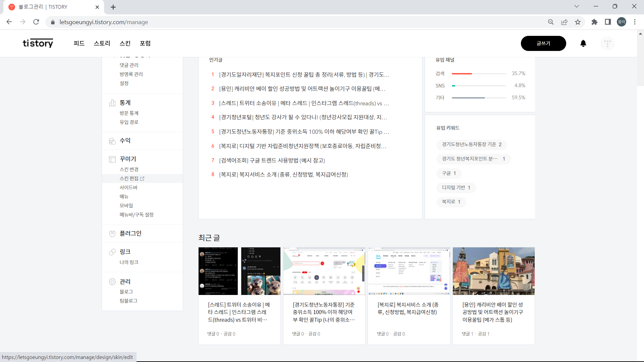Image resolution: width=644 pixels, height=362 pixels.
Task: Open 댓글 관리 in the sidebar
Action: point(129,65)
